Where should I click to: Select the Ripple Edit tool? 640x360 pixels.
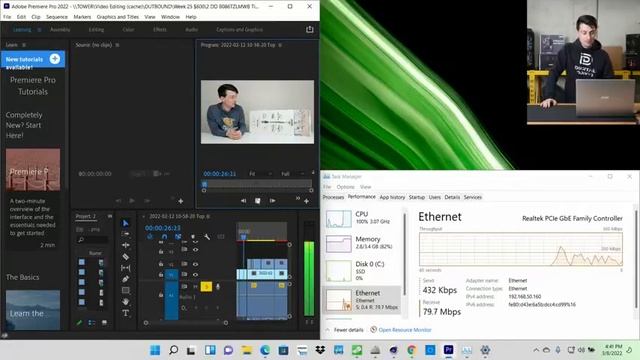pos(126,245)
